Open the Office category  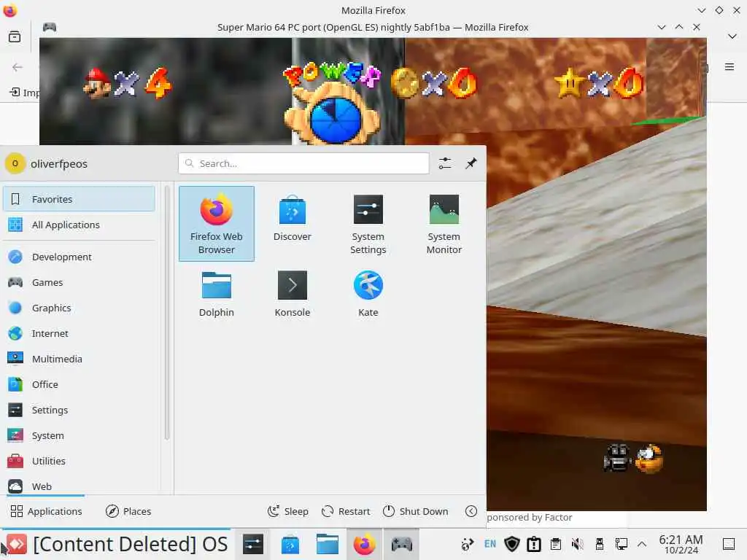[x=79, y=384]
